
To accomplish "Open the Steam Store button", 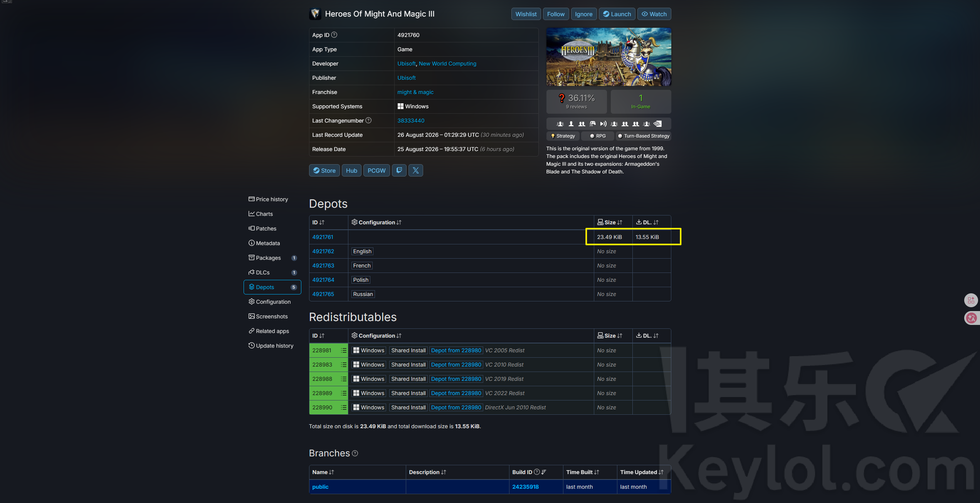I will [x=324, y=170].
